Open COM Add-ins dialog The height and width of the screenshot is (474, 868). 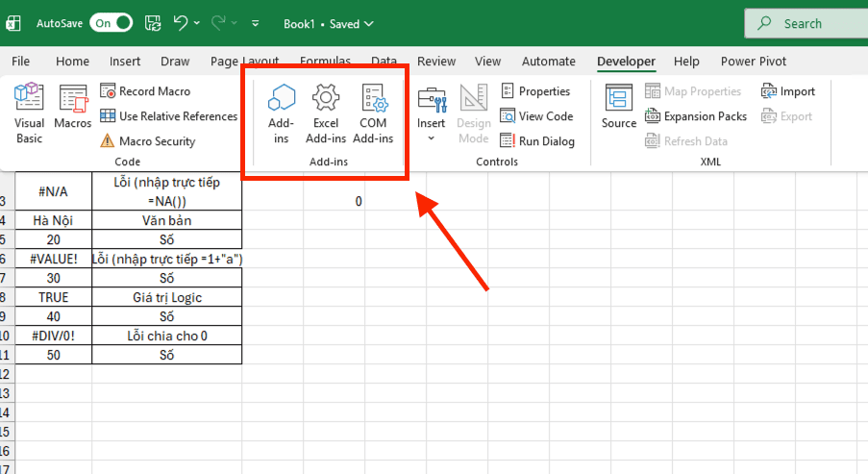[373, 112]
